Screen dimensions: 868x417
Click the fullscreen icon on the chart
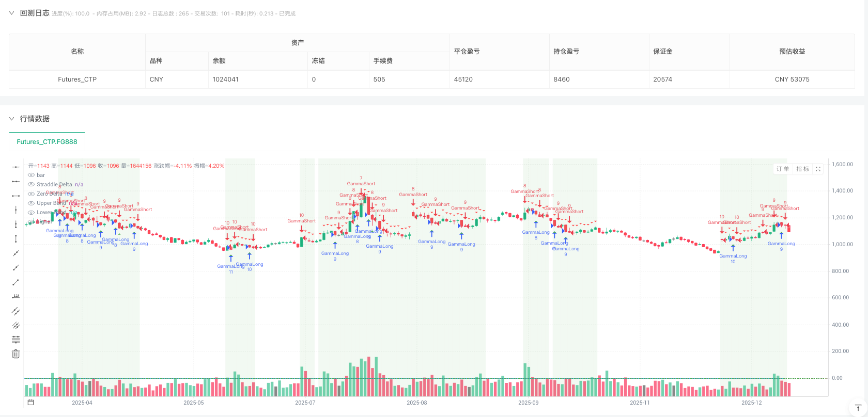tap(818, 169)
